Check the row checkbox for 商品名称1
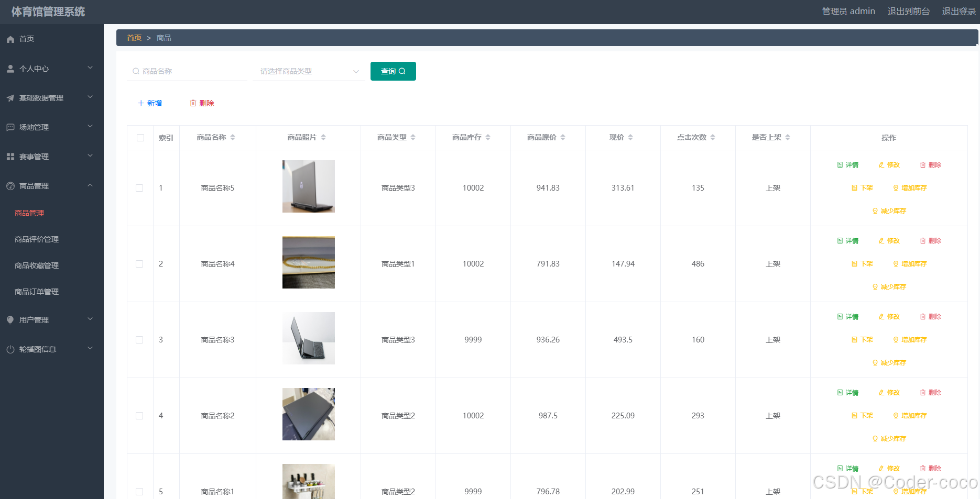The image size is (980, 499). click(139, 492)
